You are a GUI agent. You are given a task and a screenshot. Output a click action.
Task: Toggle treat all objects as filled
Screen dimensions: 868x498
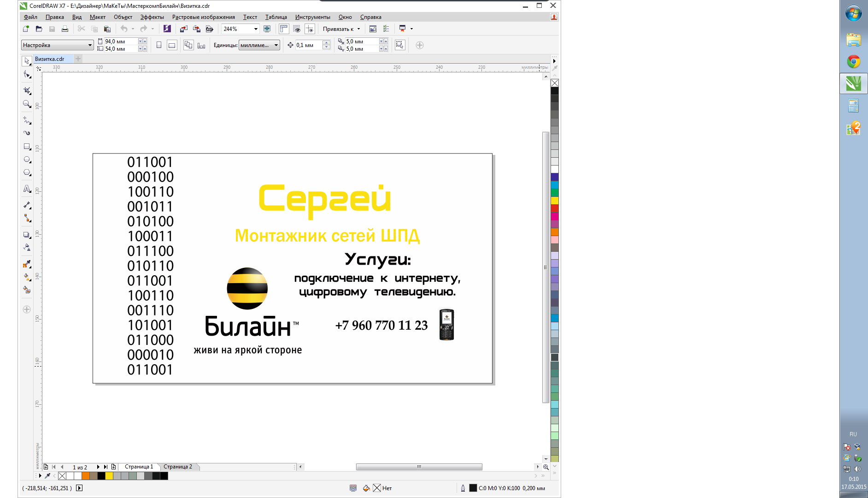pyautogui.click(x=400, y=45)
